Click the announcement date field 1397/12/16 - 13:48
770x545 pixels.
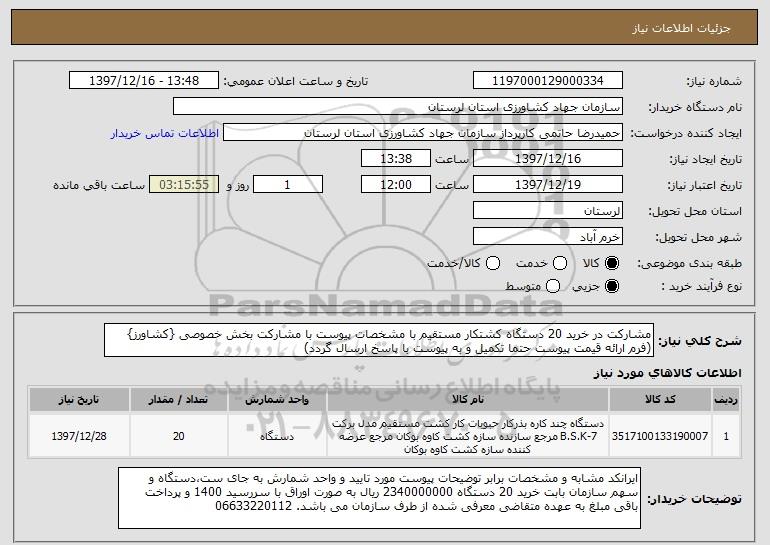[144, 81]
